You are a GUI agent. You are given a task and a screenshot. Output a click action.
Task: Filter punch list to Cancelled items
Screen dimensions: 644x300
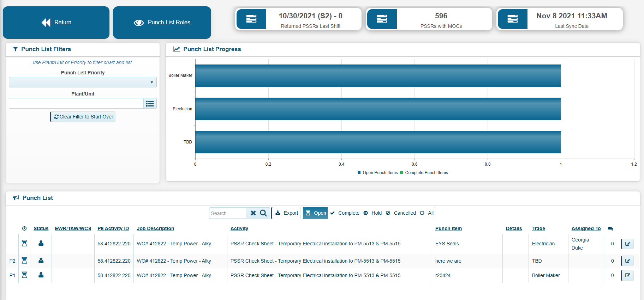point(401,213)
